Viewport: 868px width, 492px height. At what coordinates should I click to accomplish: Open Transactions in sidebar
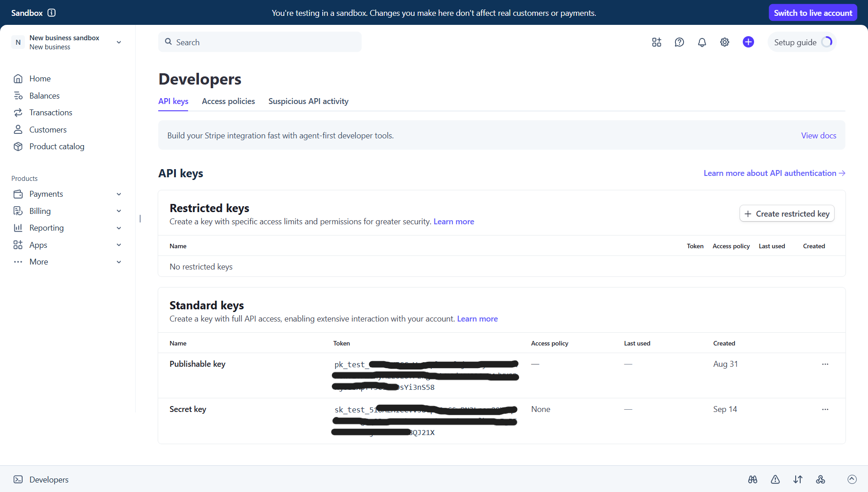tap(51, 113)
